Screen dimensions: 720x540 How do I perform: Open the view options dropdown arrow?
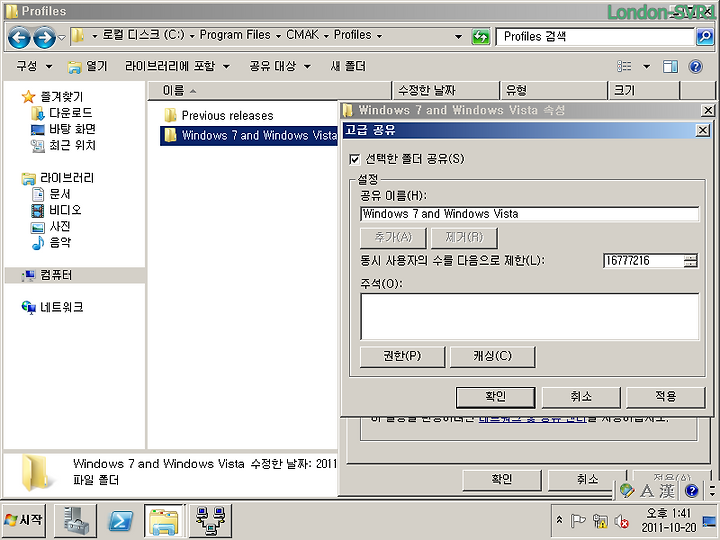click(x=646, y=67)
